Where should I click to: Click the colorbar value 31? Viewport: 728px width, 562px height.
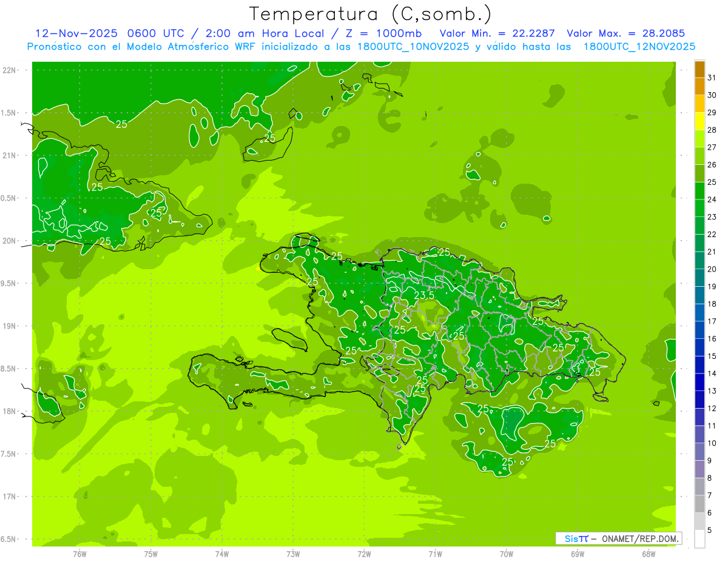(x=712, y=78)
